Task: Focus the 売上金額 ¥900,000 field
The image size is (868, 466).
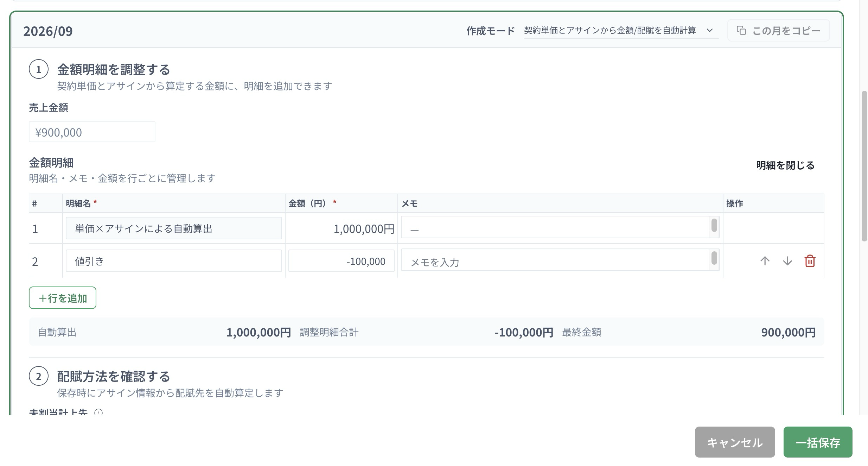Action: click(x=92, y=132)
